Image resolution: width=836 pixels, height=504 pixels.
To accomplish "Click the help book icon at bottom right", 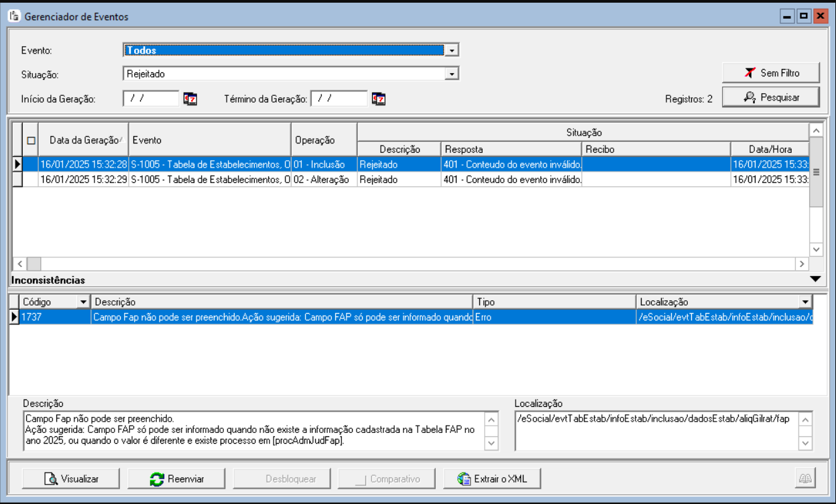I will pos(804,479).
